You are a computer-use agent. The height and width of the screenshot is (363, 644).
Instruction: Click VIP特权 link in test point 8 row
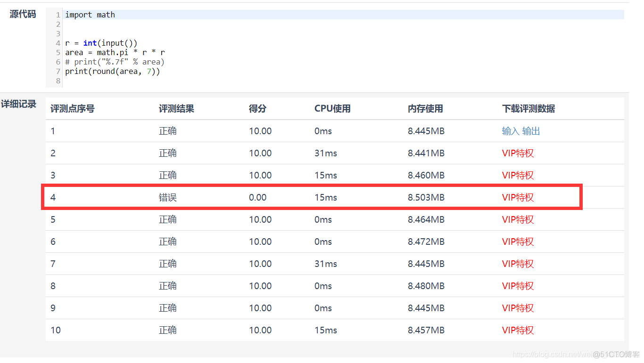(x=518, y=286)
